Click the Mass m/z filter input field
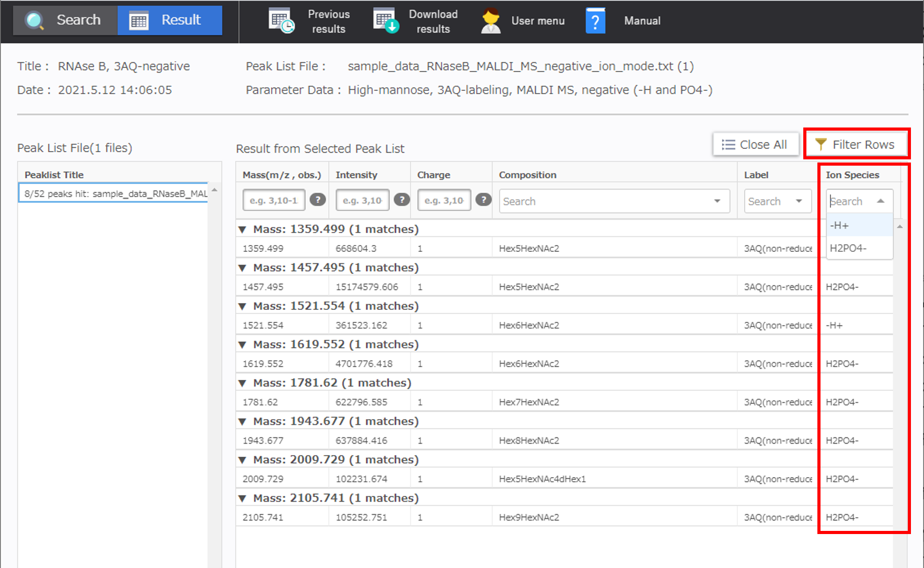 click(274, 200)
